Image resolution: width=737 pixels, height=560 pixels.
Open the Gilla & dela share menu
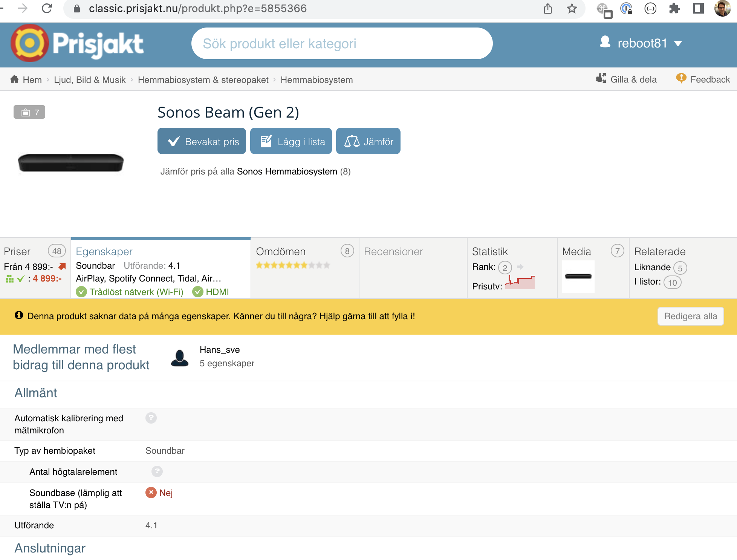pos(626,79)
